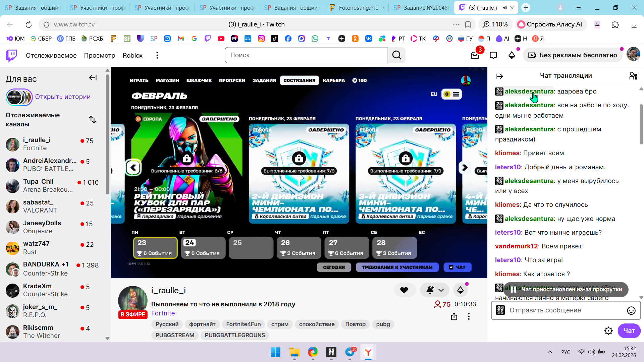Open Twitch notifications inbox icon
This screenshot has width=644, height=362.
(x=475, y=55)
